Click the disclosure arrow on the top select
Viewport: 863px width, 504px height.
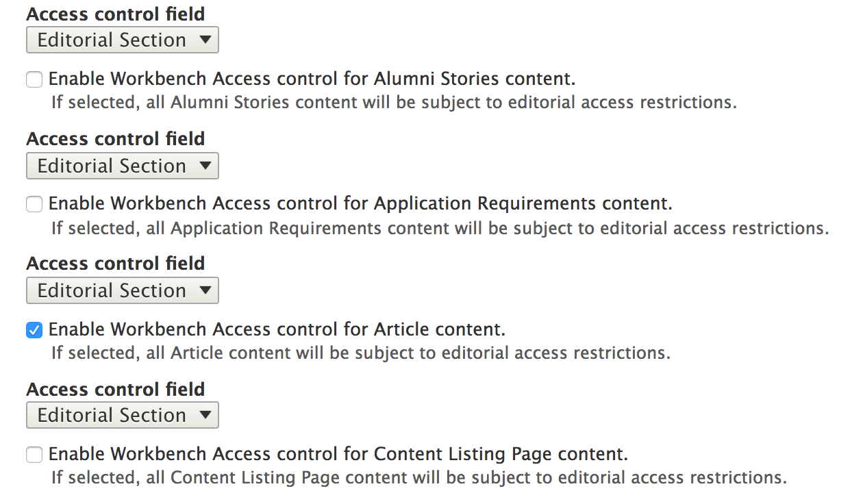205,39
